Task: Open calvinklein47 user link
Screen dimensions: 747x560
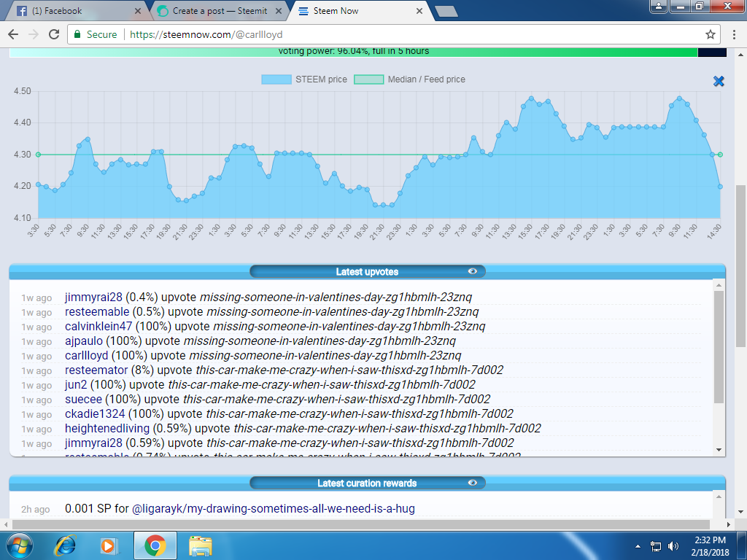Action: click(x=98, y=326)
